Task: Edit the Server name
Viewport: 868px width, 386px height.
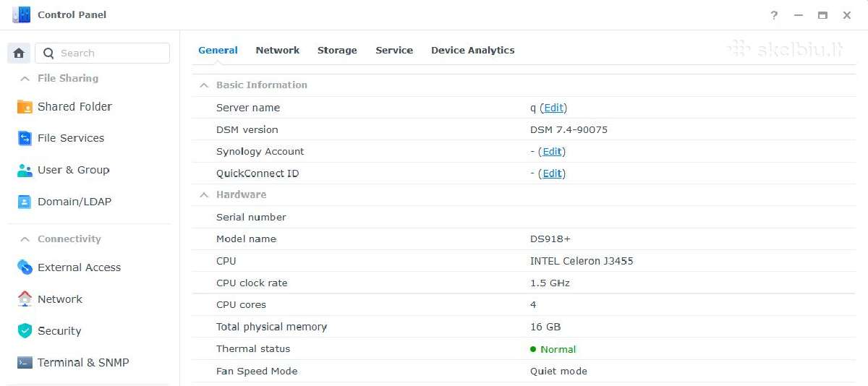Action: (553, 108)
